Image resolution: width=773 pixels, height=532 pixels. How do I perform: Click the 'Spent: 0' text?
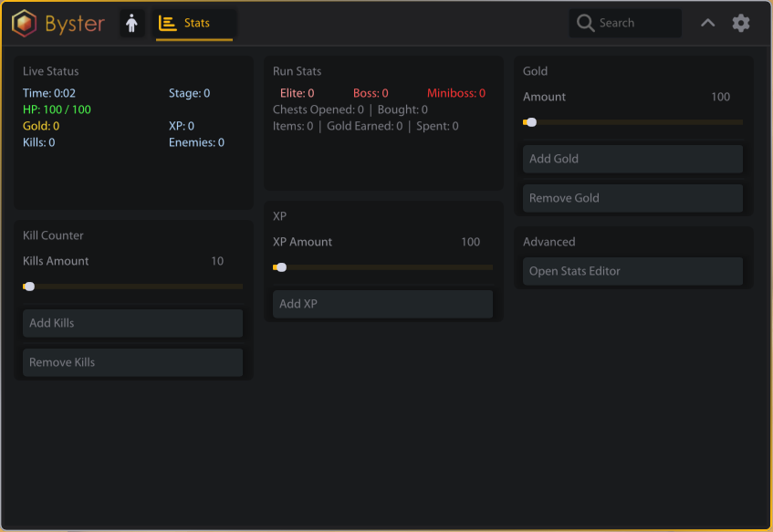point(437,126)
